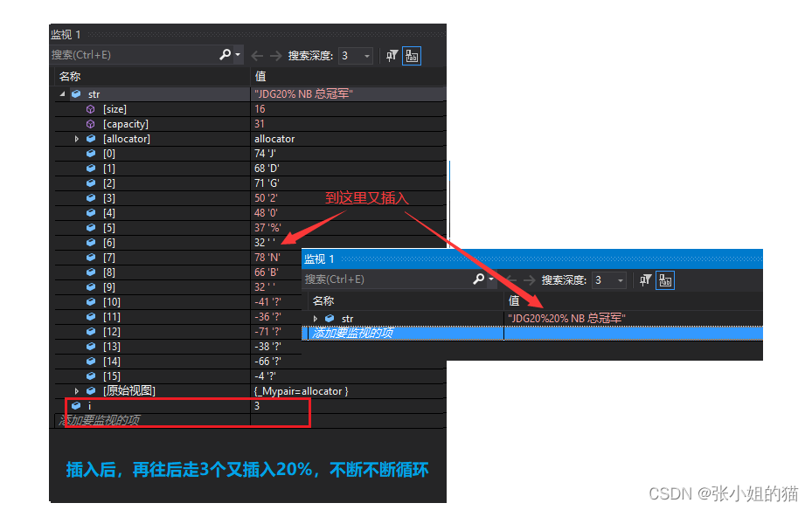
Task: Click the 监视 1 title of right window
Action: [319, 258]
